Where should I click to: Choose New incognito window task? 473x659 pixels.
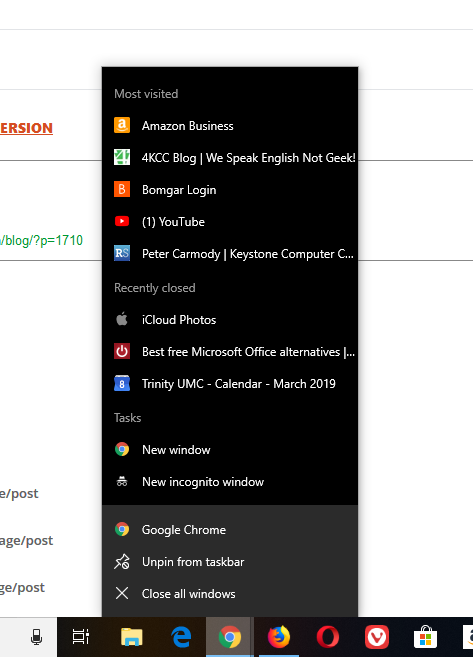[x=230, y=481]
